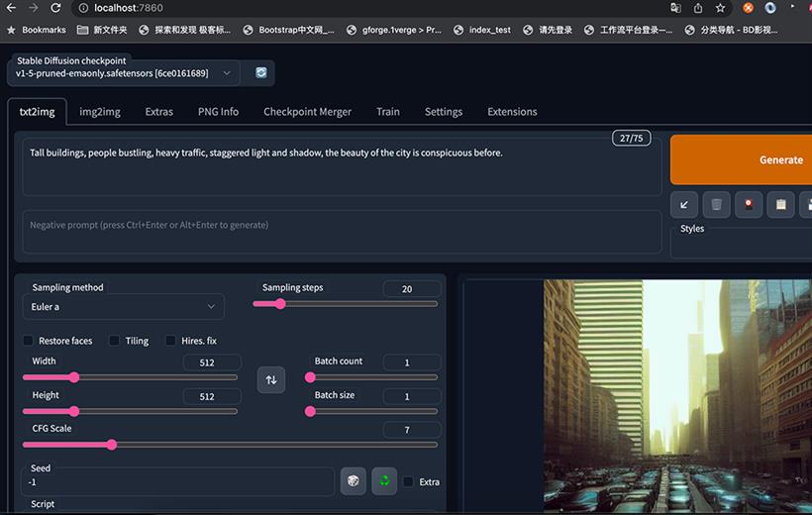
Task: Open the Styles dropdown field
Action: pos(741,246)
